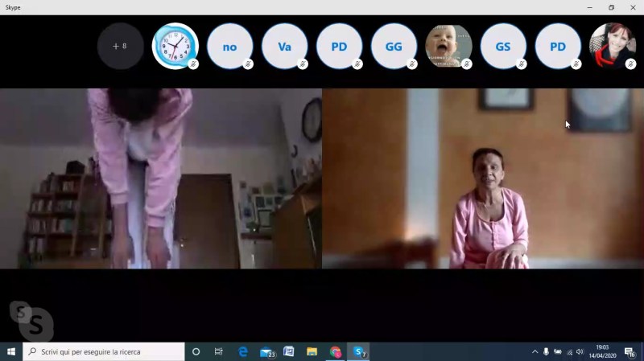
Task: Click the 'GG' participant avatar
Action: pyautogui.click(x=394, y=47)
